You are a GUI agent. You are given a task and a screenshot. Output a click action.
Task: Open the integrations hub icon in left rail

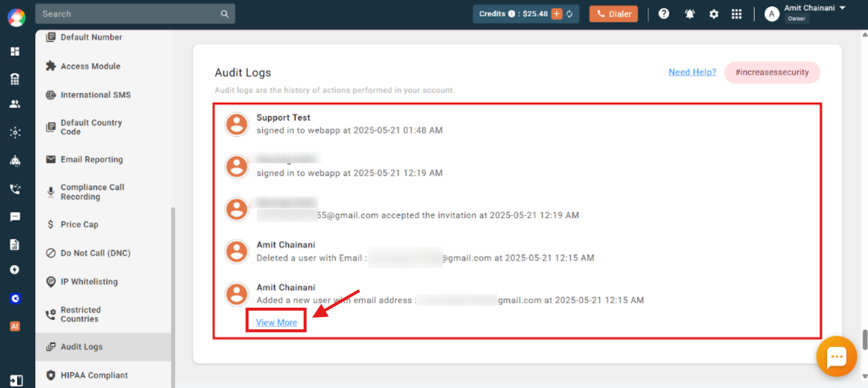[x=15, y=133]
